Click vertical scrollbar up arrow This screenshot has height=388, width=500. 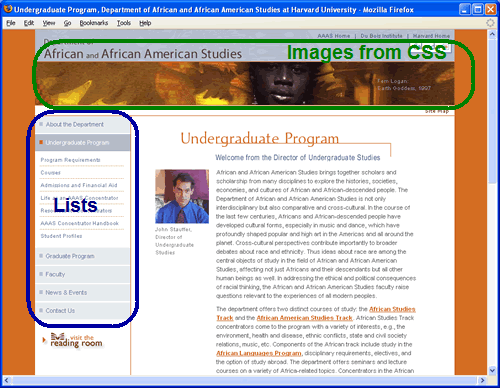492,34
